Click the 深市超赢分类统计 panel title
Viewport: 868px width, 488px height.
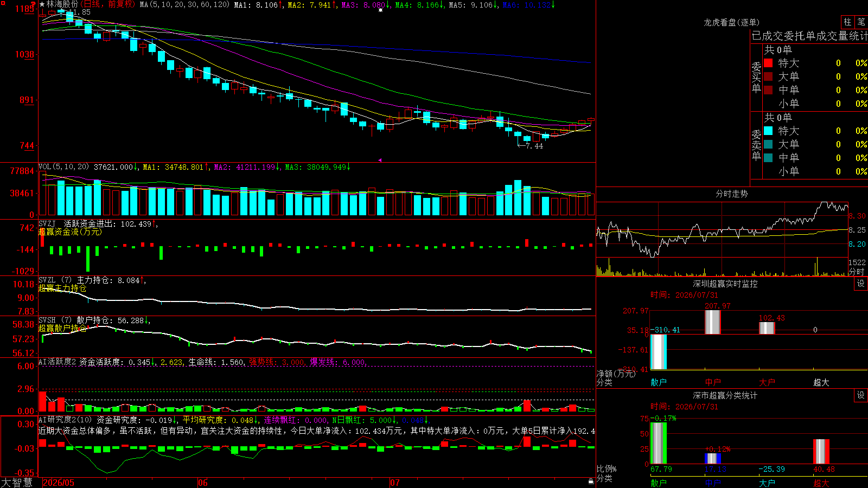coord(725,395)
